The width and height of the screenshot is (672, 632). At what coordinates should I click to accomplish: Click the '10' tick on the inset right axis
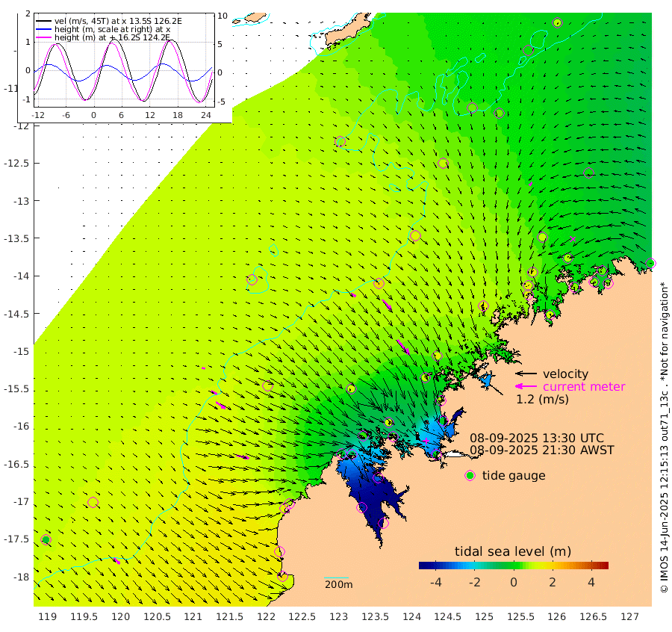point(223,16)
